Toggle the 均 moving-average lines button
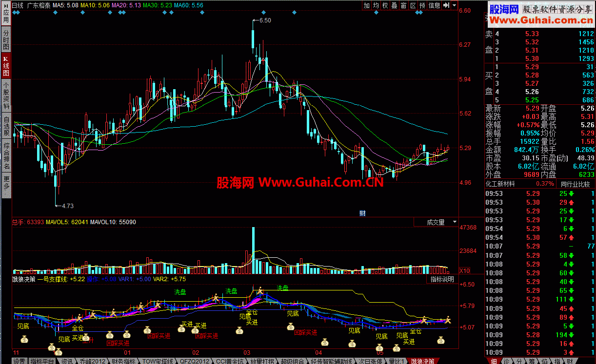This screenshot has width=596, height=364. [x=376, y=5]
